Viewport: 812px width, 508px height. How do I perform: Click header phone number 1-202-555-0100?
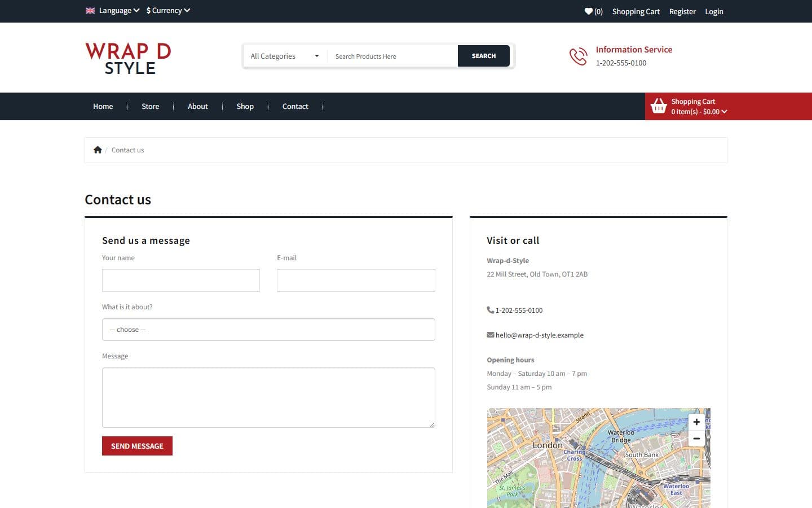point(621,63)
